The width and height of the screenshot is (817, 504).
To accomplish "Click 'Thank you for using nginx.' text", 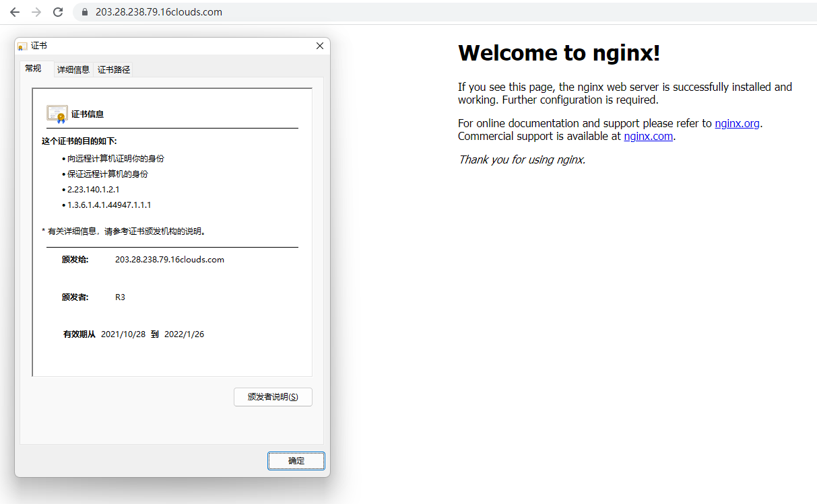I will point(522,159).
